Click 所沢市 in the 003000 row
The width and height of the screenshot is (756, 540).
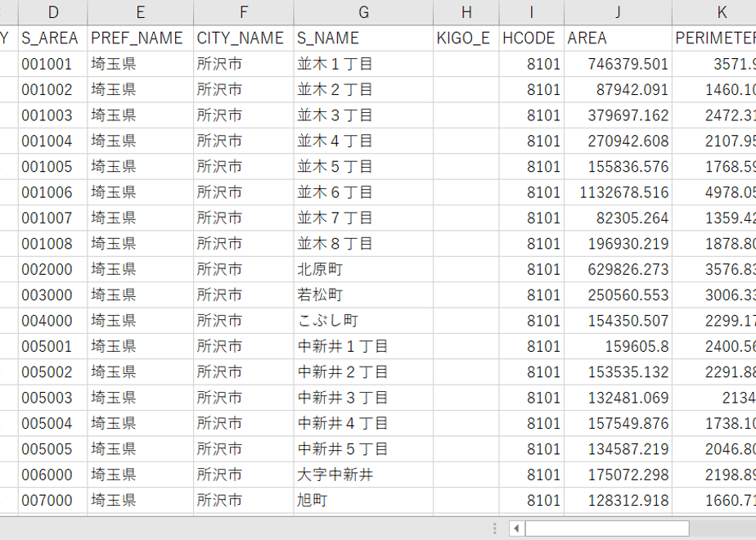(x=244, y=295)
